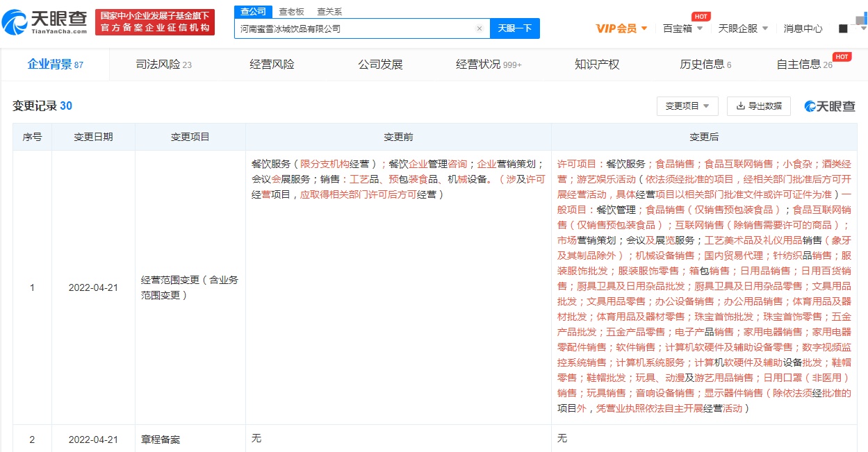Click the 变更项目 column header in table
This screenshot has height=452, width=868.
click(x=190, y=137)
